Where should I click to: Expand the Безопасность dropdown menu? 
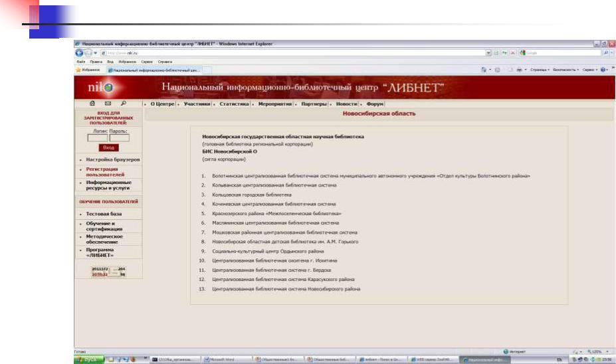click(x=565, y=70)
